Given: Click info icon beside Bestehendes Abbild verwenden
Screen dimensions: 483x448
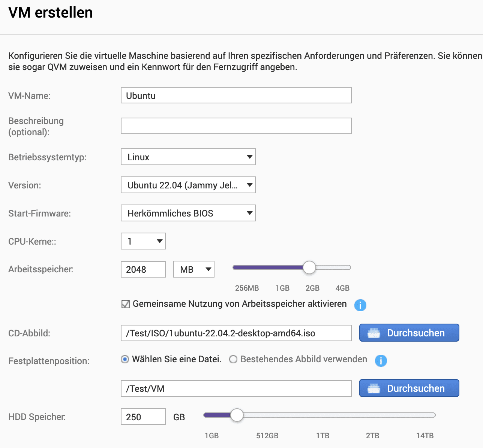Looking at the screenshot, I should (x=381, y=361).
